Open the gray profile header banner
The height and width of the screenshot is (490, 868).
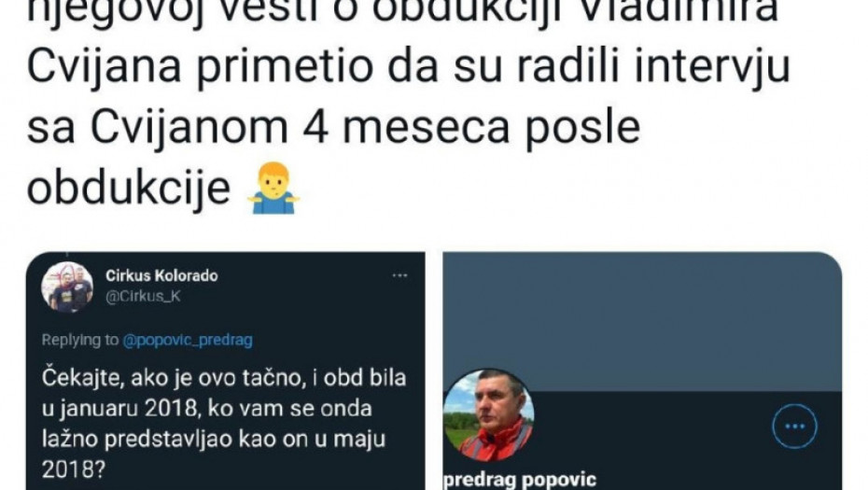tap(642, 321)
